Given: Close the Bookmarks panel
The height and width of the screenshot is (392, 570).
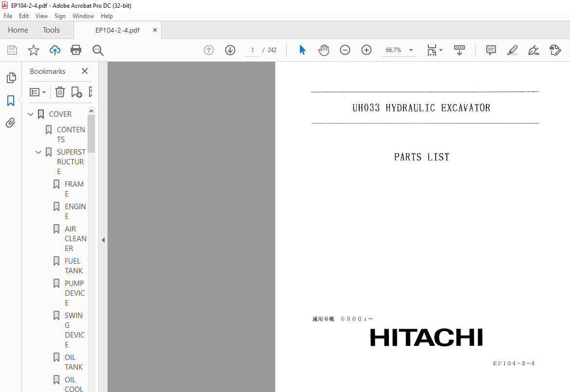Looking at the screenshot, I should [x=85, y=71].
